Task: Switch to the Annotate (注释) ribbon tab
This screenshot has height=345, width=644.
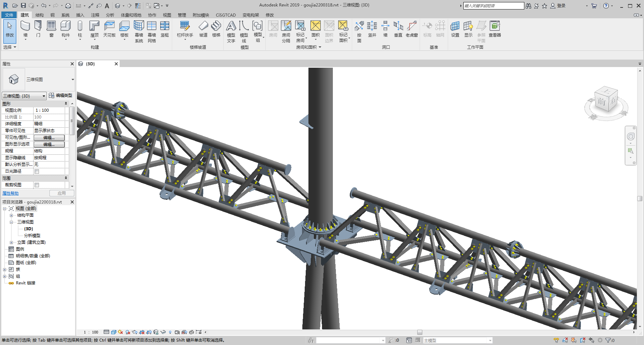Action: (x=95, y=15)
